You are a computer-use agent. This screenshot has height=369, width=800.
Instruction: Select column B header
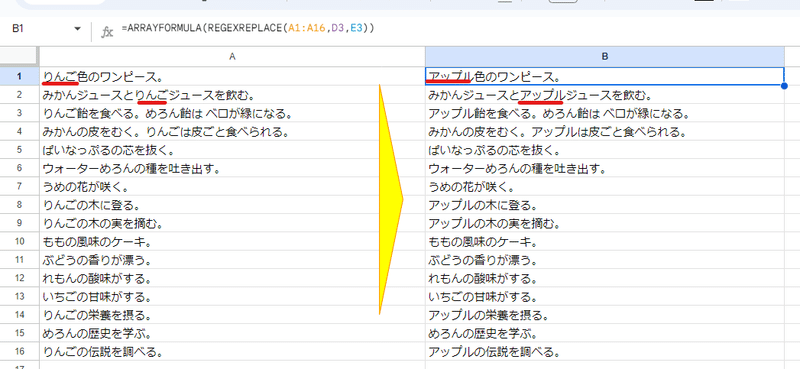pyautogui.click(x=605, y=57)
